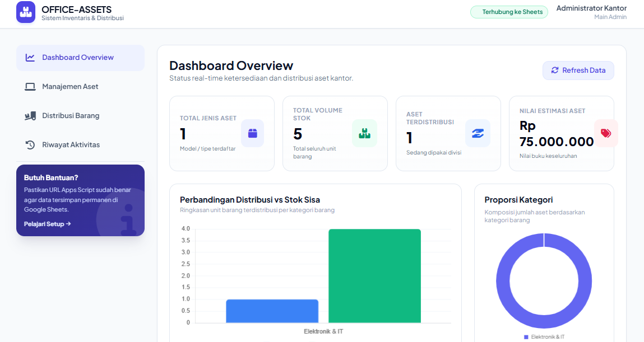Click the Perbandingan Distribusi vs Stok Sisa heading
The width and height of the screenshot is (644, 342).
(250, 200)
